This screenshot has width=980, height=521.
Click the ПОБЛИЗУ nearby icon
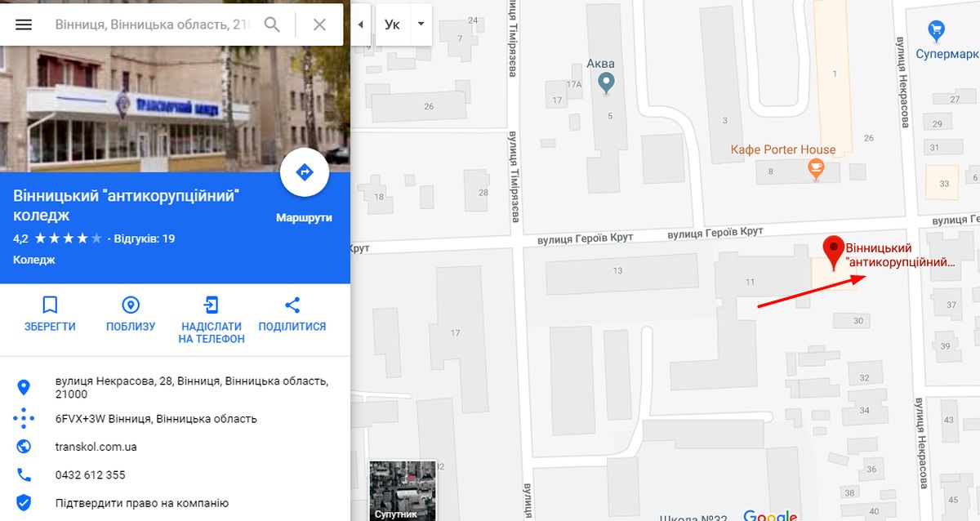pos(131,305)
